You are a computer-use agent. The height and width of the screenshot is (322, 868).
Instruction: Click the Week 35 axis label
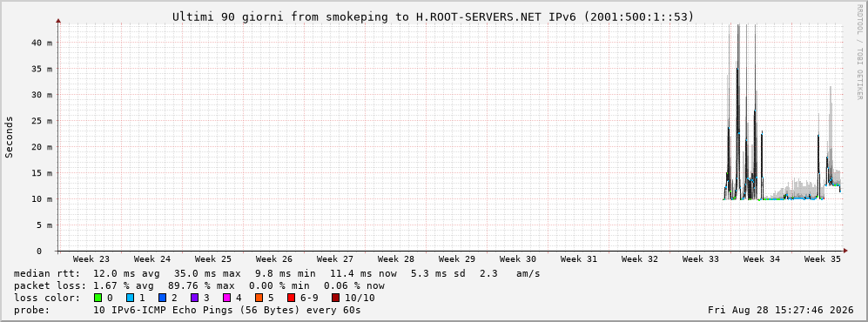pos(822,259)
